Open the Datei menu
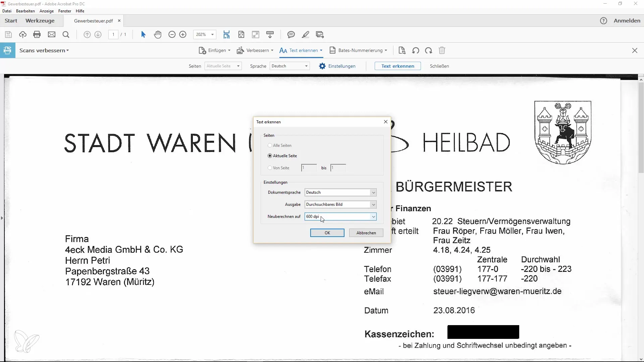This screenshot has height=362, width=644. click(7, 11)
